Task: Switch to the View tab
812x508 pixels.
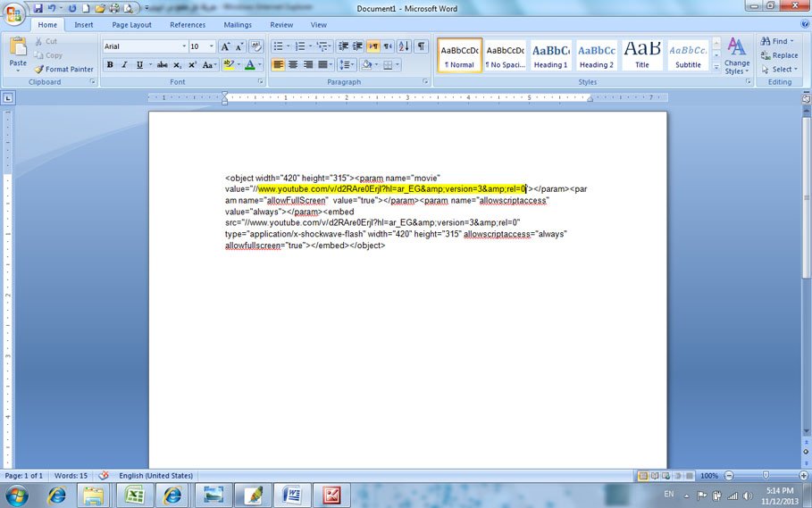Action: click(x=319, y=25)
